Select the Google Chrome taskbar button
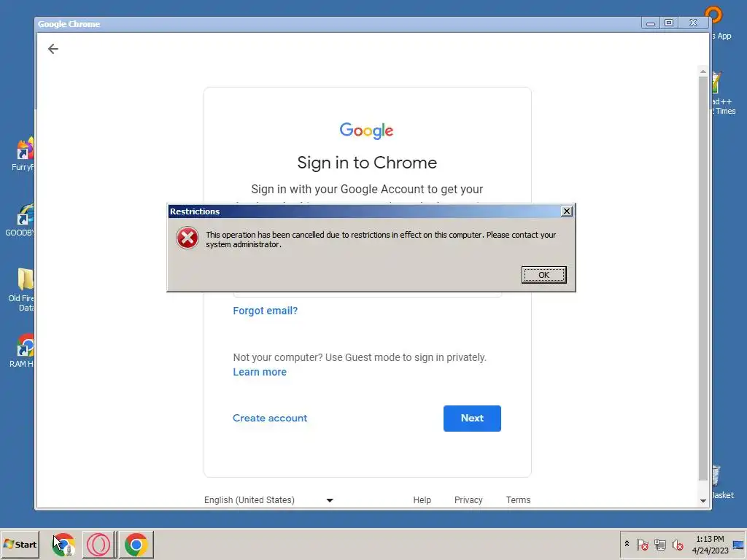This screenshot has height=560, width=747. pos(136,544)
